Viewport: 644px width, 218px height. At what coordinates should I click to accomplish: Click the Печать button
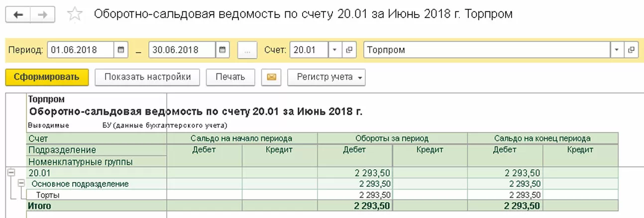coord(230,77)
